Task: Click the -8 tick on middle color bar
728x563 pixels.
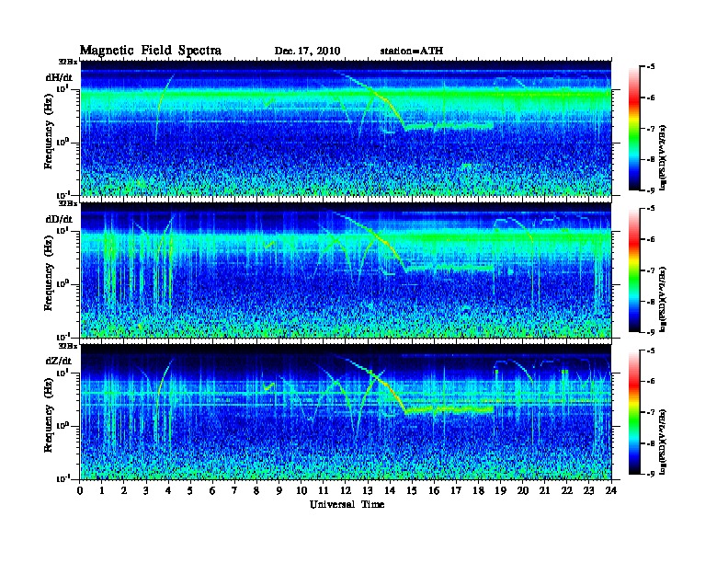Action: point(651,302)
